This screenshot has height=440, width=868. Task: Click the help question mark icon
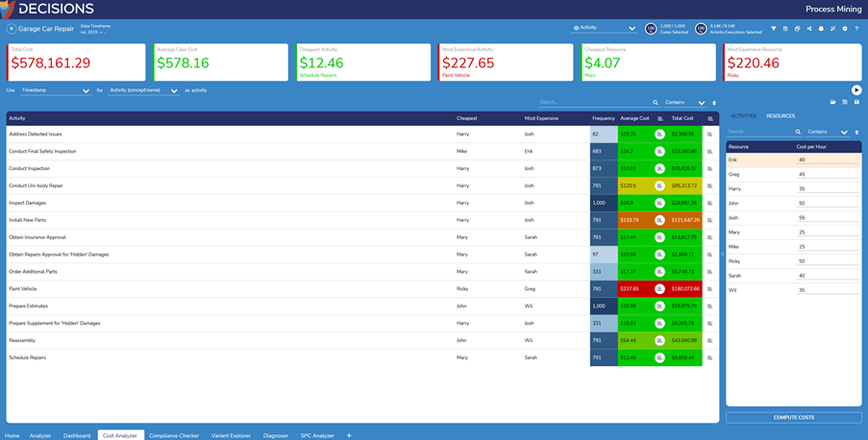[x=856, y=29]
